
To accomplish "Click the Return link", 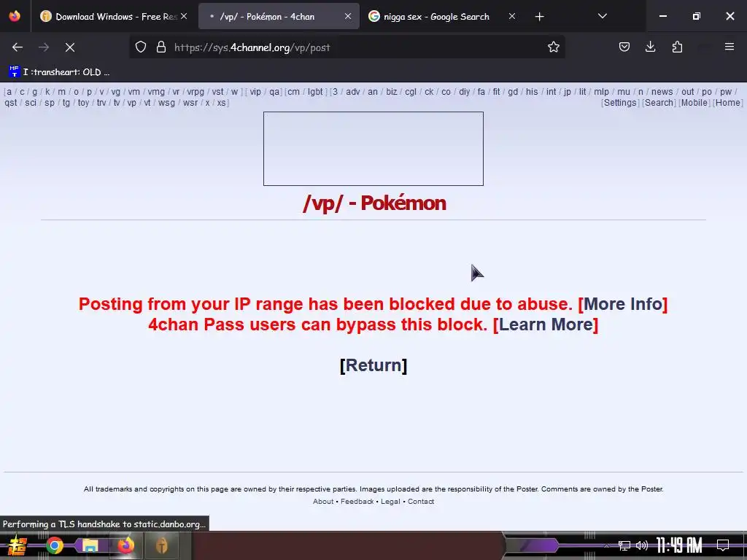I will coord(373,365).
